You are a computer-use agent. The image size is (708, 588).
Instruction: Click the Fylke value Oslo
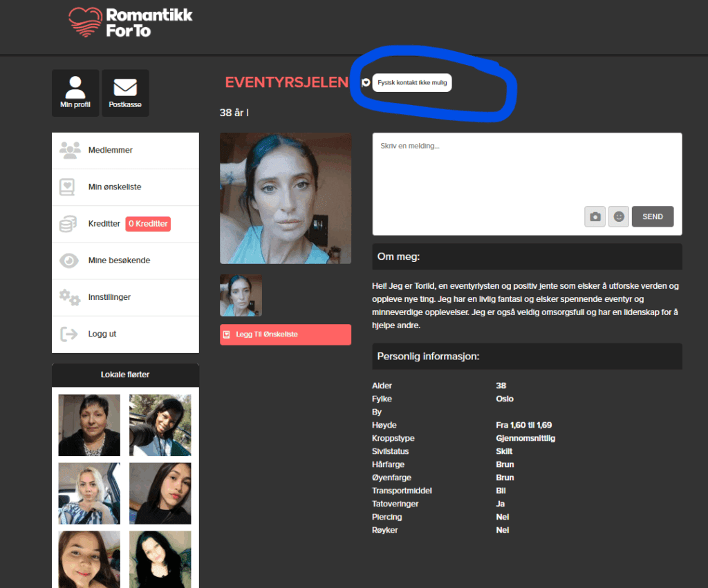(x=504, y=399)
